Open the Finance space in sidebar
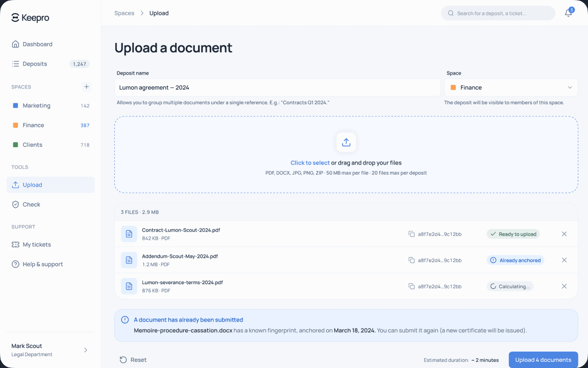 pos(51,125)
